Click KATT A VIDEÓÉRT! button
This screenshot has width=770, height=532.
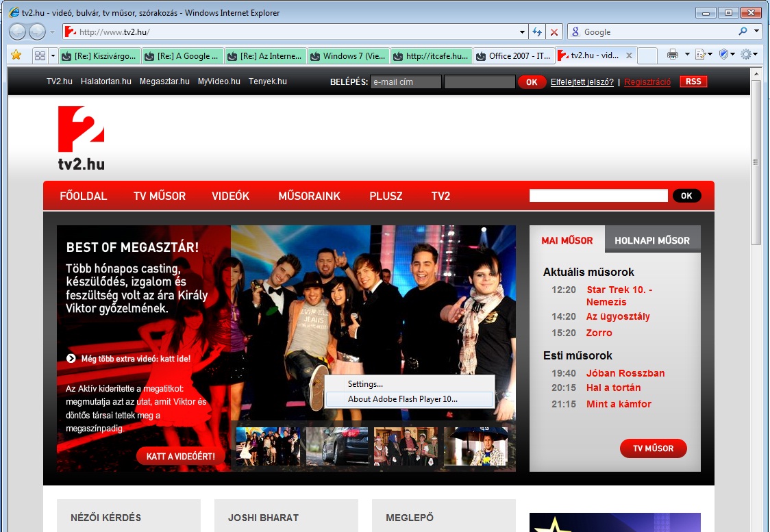point(180,457)
